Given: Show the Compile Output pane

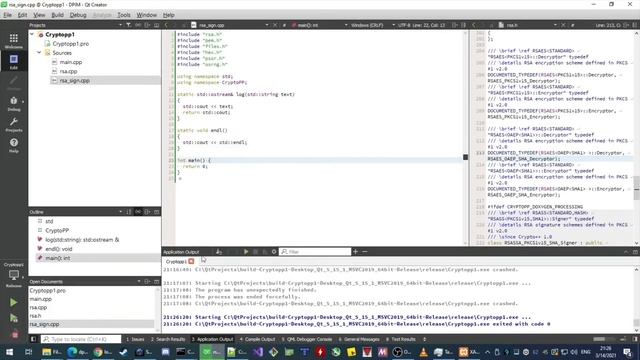Looking at the screenshot, I should coord(258,339).
